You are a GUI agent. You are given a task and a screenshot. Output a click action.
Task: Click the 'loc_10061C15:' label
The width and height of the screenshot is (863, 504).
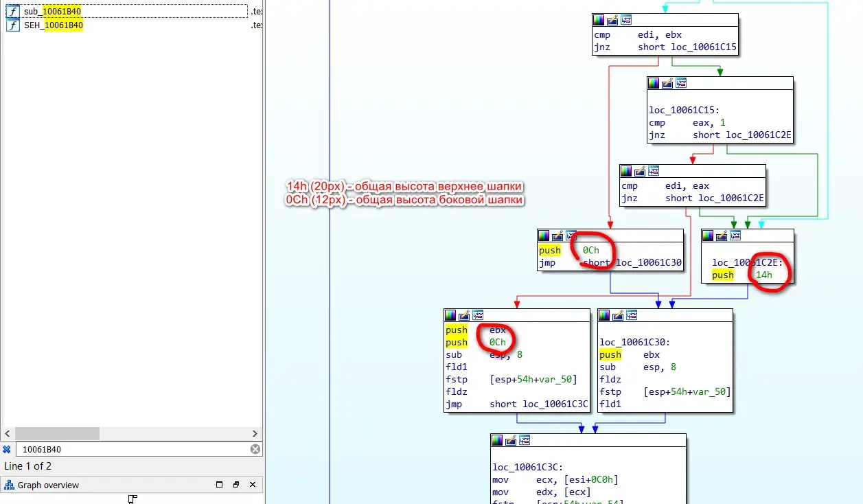(x=684, y=111)
